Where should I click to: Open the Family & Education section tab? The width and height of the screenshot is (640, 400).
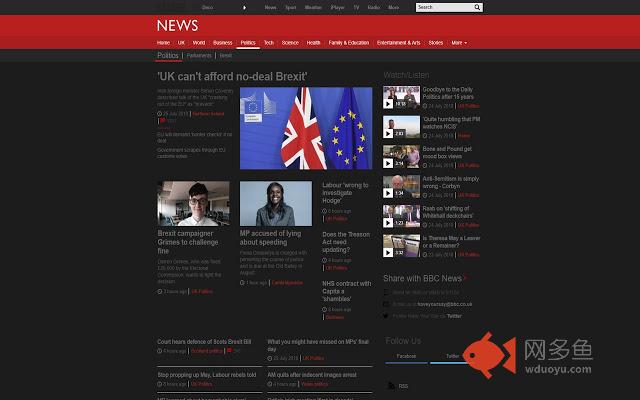[x=349, y=43]
